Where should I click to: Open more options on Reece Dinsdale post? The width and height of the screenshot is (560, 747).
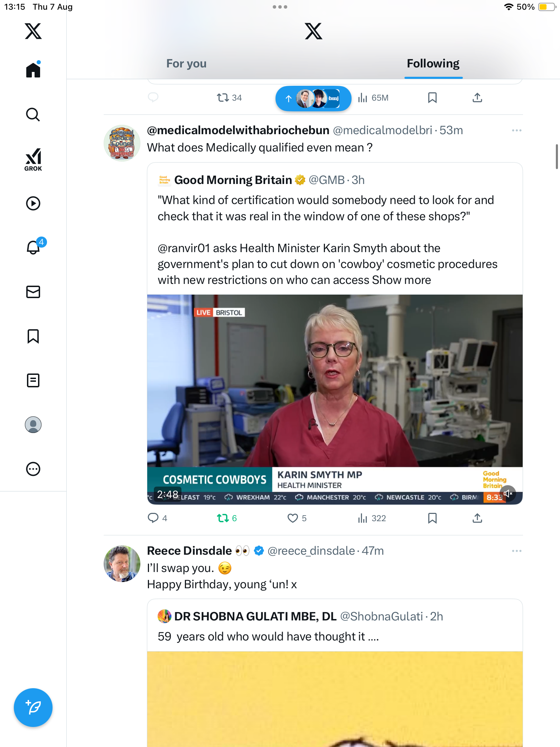coord(516,551)
